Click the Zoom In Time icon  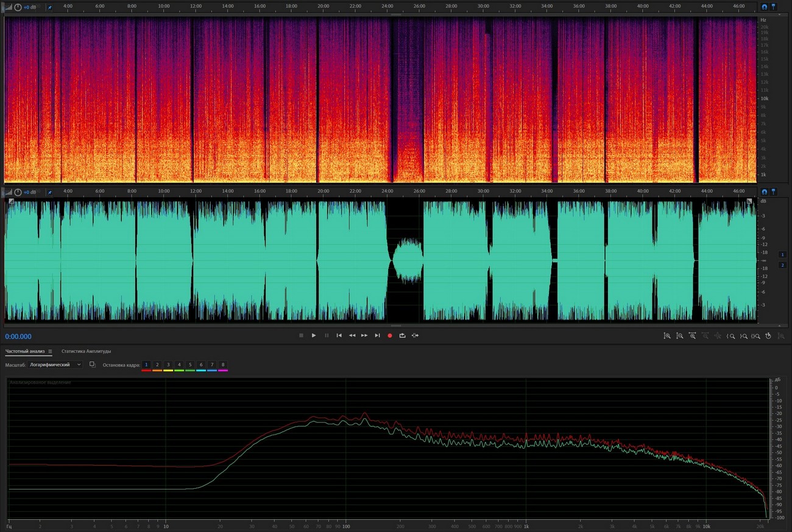[x=693, y=336]
